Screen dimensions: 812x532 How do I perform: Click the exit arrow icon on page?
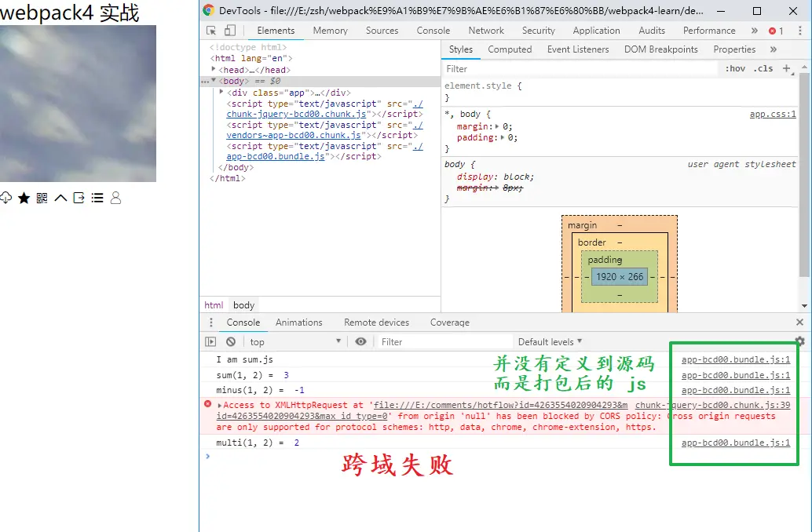(79, 198)
